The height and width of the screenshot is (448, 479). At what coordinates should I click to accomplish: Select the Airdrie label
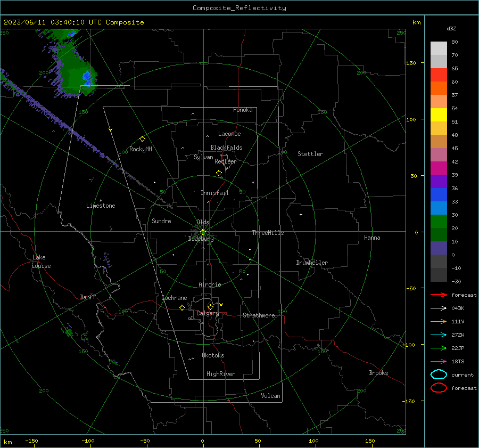click(210, 284)
